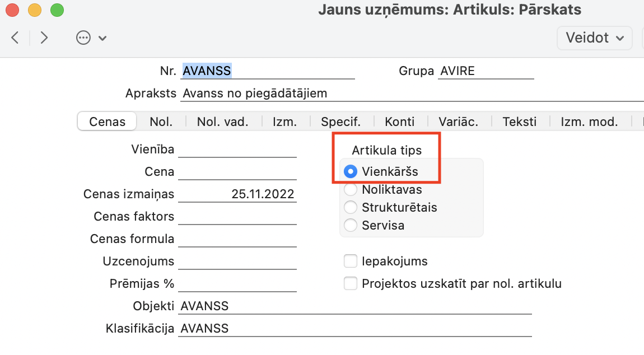Toggle Projektos uzskatīt par nol. artikulu
This screenshot has height=355, width=644.
(351, 283)
